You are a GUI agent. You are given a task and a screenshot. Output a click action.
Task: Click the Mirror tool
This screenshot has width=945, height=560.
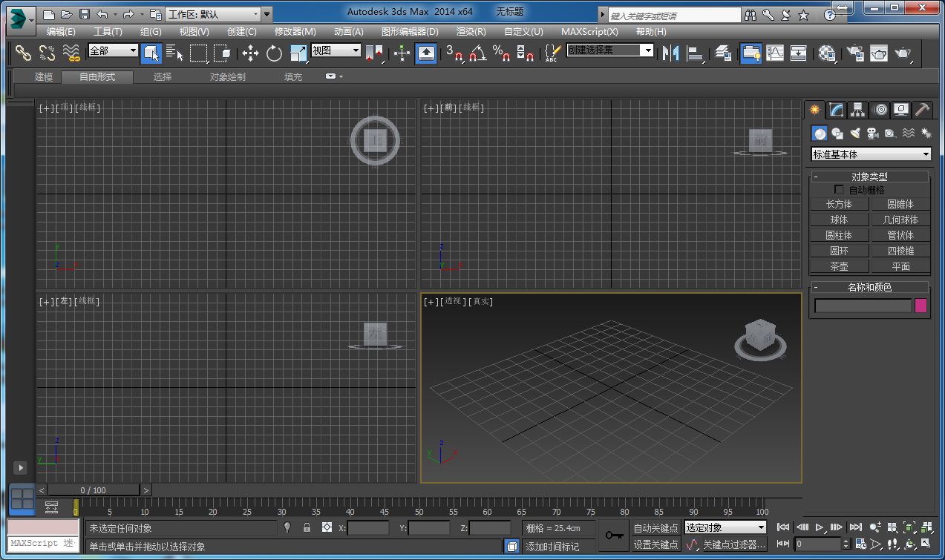coord(671,53)
